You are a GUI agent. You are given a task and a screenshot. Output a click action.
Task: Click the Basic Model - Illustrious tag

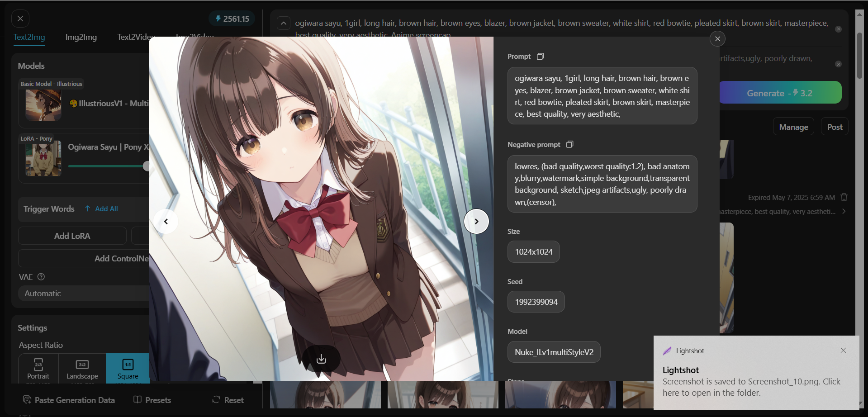coord(51,84)
